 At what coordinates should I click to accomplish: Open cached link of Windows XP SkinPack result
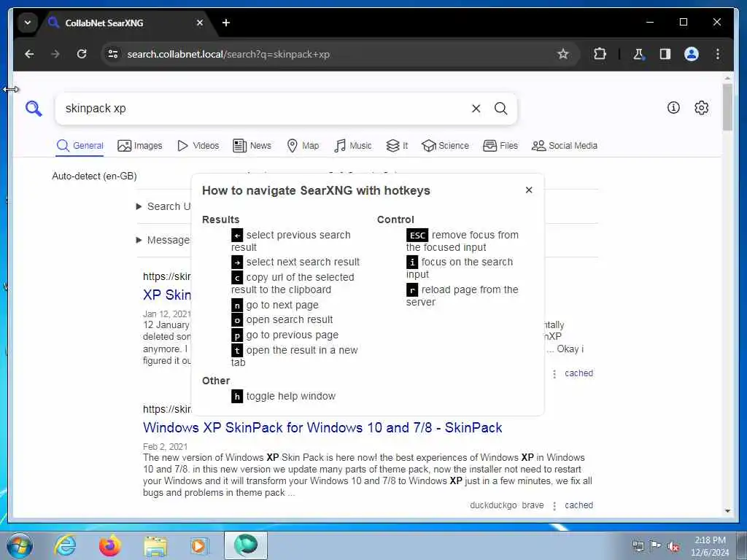(578, 505)
